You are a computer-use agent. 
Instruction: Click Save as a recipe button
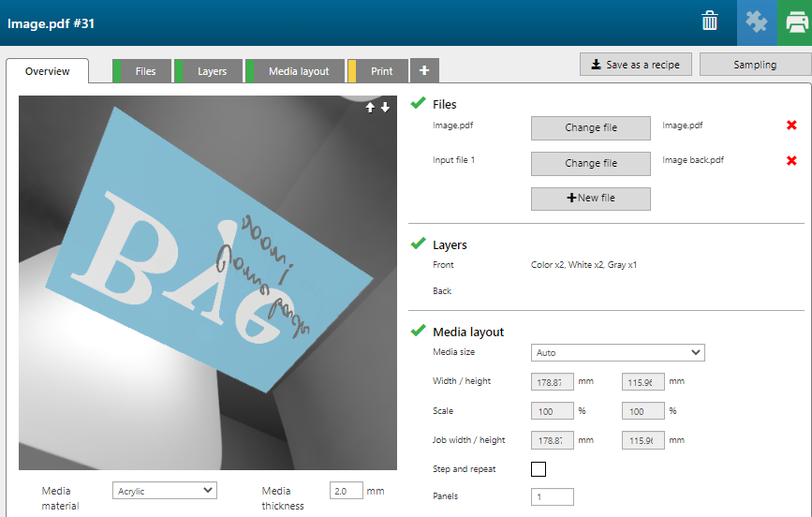pos(636,65)
